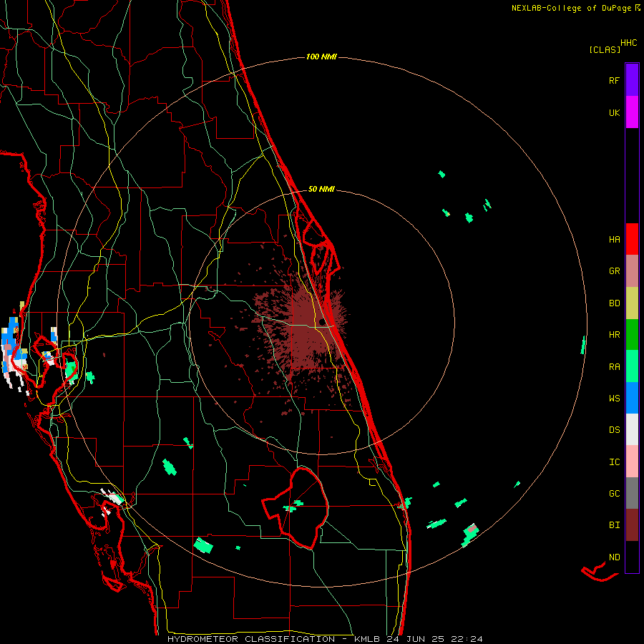644x644 pixels.
Task: Click the "HA" legend label
Action: tap(614, 240)
